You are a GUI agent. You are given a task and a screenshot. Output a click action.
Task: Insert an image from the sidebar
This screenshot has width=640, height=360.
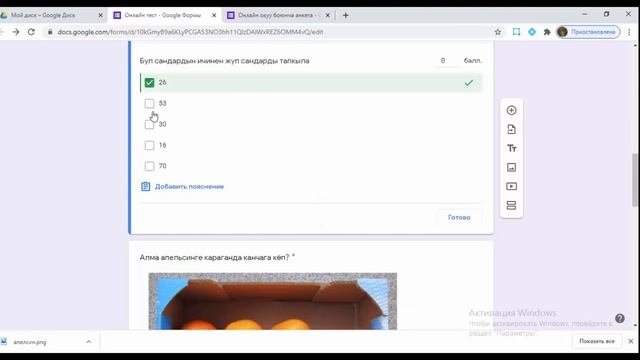(x=511, y=167)
